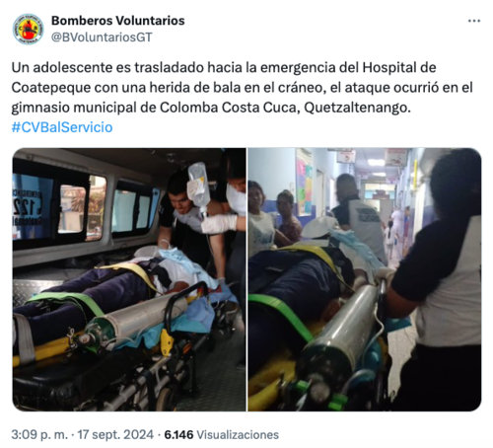Click the paramedic vest in right photo
The image size is (493, 448).
click(x=367, y=225)
